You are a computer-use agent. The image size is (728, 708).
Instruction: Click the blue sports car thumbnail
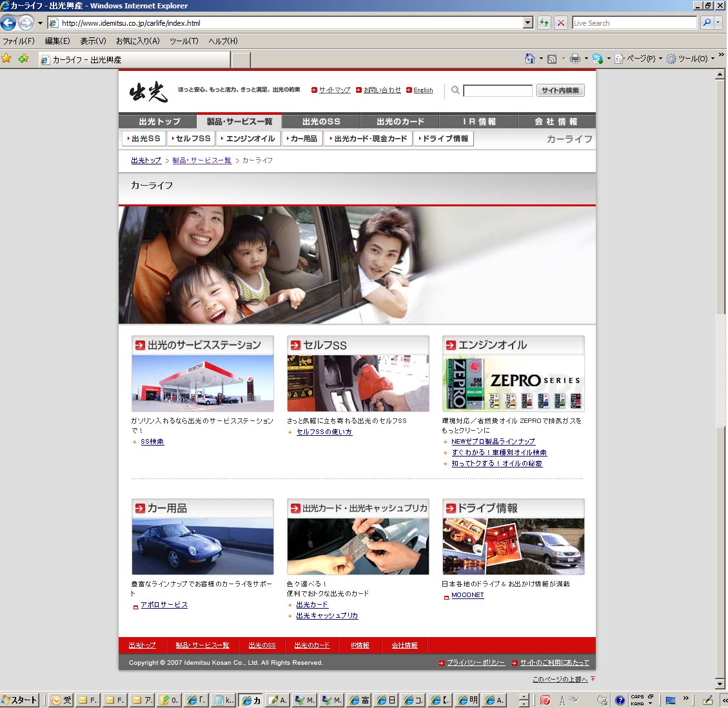click(202, 546)
